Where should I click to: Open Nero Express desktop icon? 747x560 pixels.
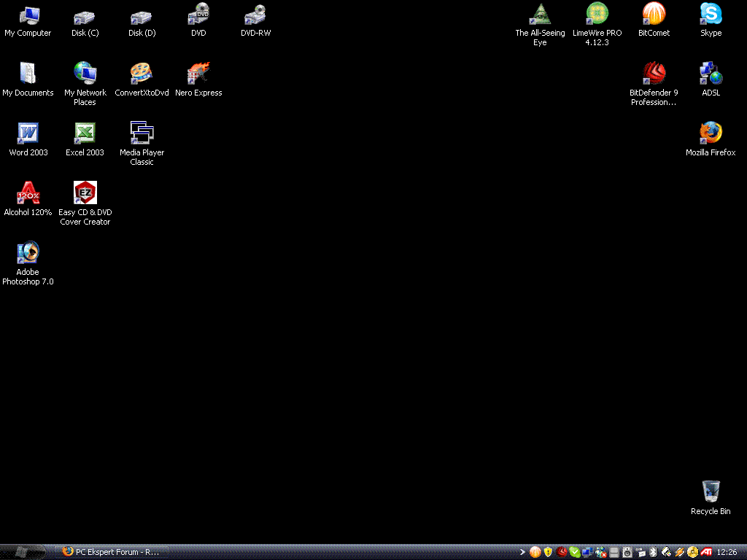coord(198,74)
